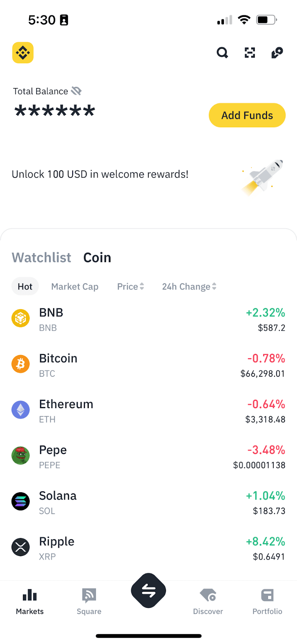Open the Square feed tab
297x644 pixels.
coord(89,601)
